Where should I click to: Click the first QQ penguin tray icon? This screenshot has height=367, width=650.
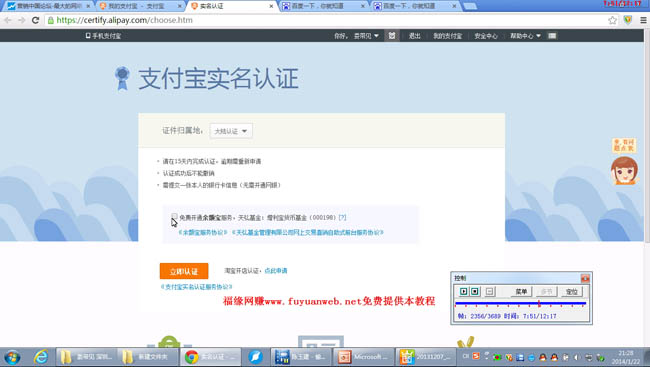(543, 357)
